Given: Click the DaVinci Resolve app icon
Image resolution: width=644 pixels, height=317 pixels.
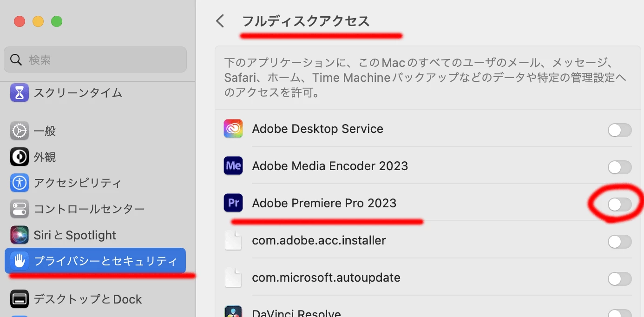Looking at the screenshot, I should coord(233,311).
